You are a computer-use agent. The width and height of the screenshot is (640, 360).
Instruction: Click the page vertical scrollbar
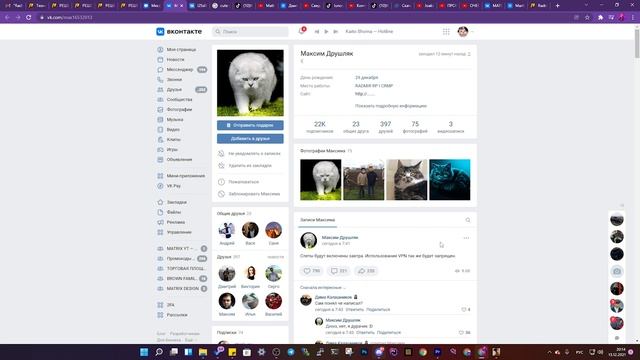coord(637,45)
